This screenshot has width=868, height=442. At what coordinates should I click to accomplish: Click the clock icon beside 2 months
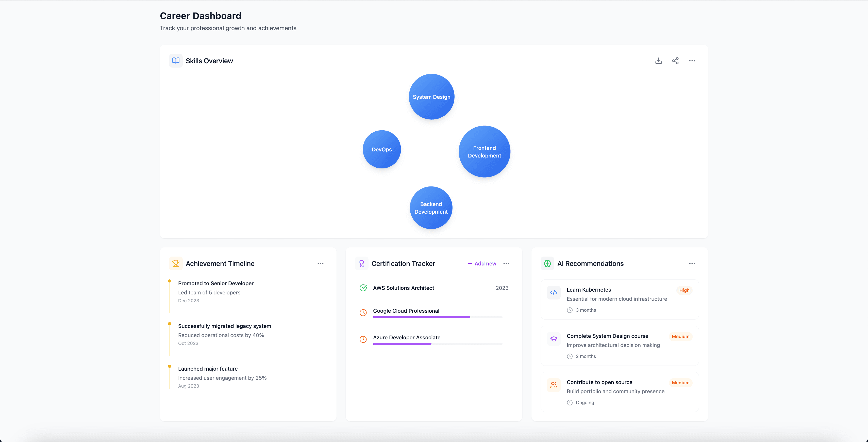pyautogui.click(x=570, y=356)
